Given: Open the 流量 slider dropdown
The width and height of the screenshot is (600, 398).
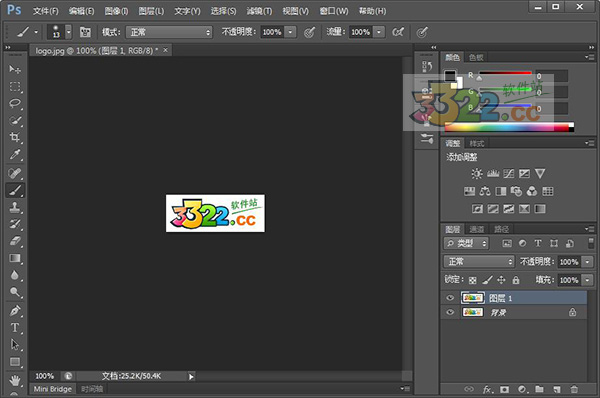Looking at the screenshot, I should tap(379, 32).
